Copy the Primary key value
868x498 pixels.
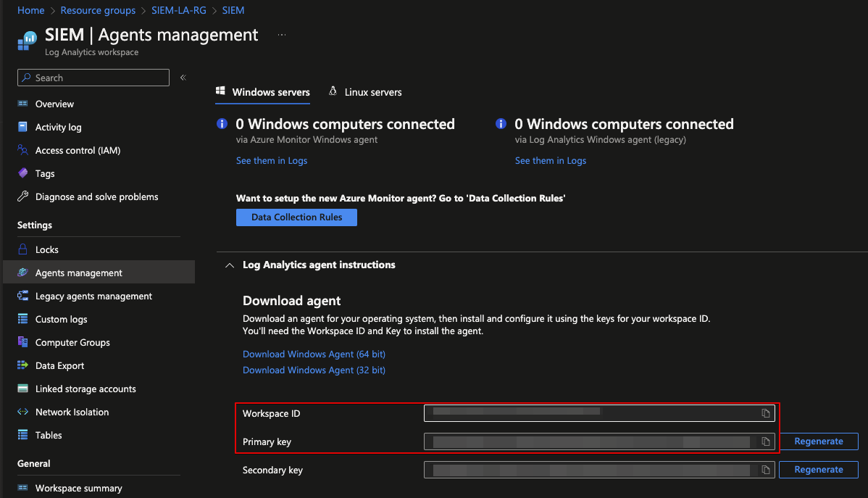pyautogui.click(x=765, y=441)
